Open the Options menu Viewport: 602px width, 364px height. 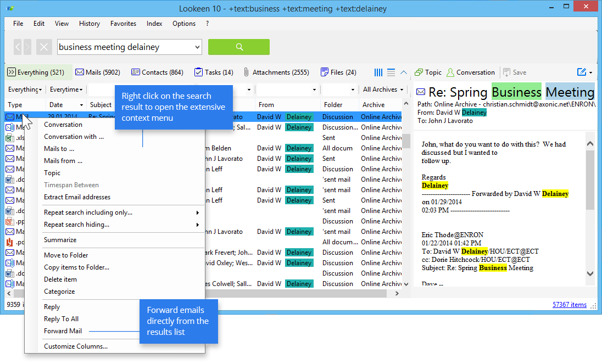point(183,24)
